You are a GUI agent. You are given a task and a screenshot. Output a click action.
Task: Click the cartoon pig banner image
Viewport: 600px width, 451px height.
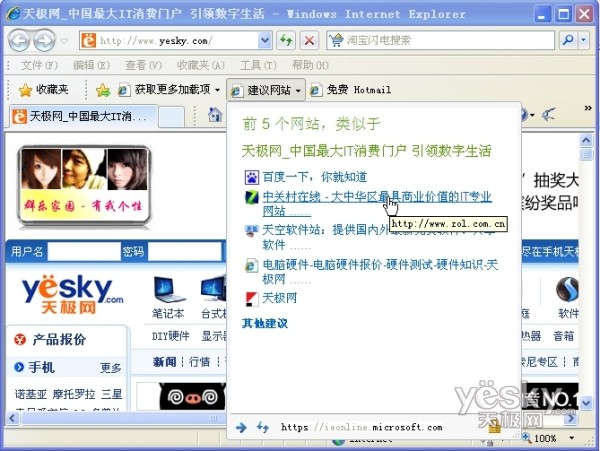point(192,398)
